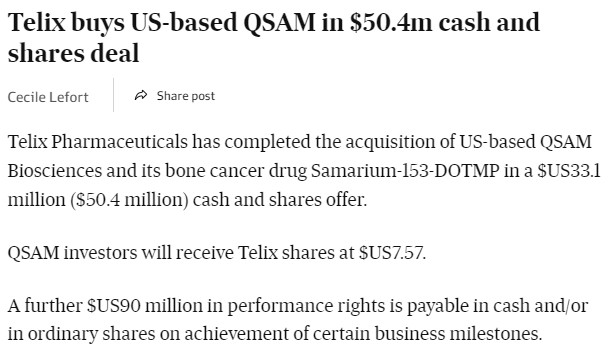Click 'Telix Pharmaceuticals' in first paragraph
The height and width of the screenshot is (363, 611).
click(x=97, y=142)
